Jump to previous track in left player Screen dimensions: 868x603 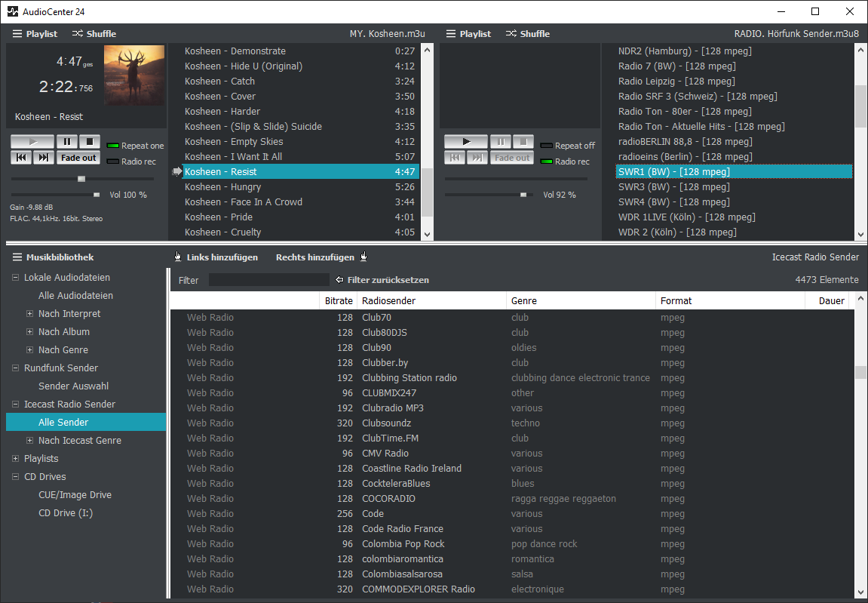pyautogui.click(x=22, y=158)
